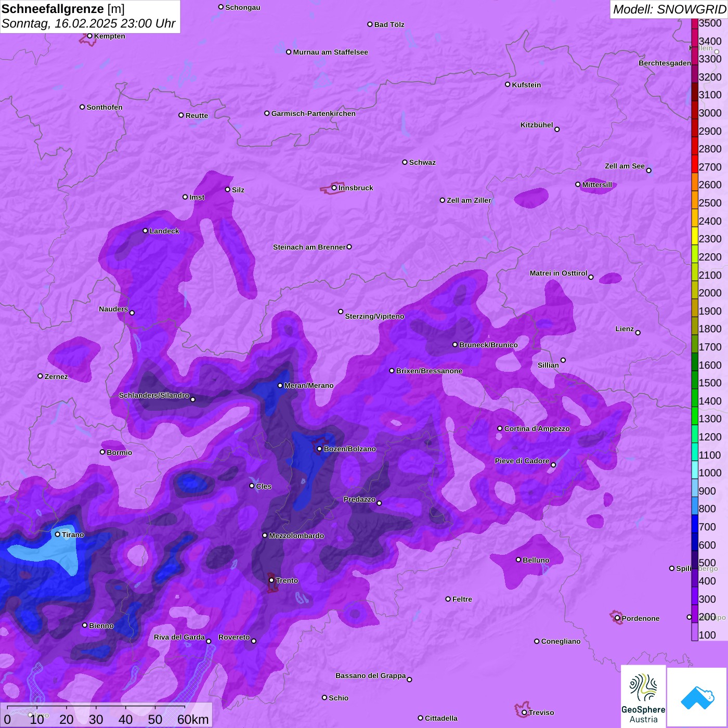Click the Schongau label
Image resolution: width=728 pixels, height=728 pixels.
coord(243,7)
